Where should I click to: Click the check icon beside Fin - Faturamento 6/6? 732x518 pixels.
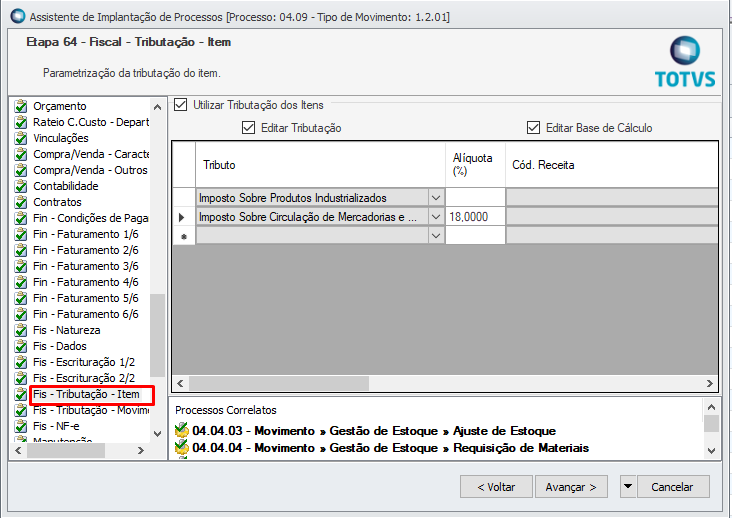pos(21,314)
